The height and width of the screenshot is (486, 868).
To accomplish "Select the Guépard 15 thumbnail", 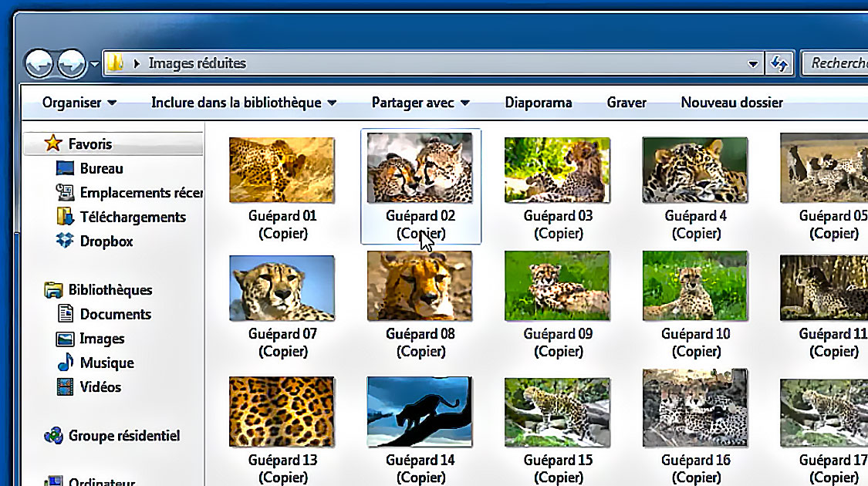I will pyautogui.click(x=557, y=413).
